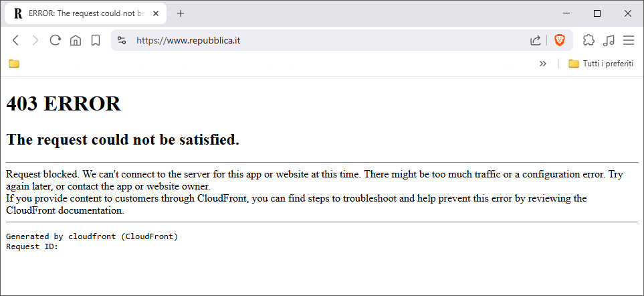
Task: Close the ERROR tab
Action: pos(156,13)
